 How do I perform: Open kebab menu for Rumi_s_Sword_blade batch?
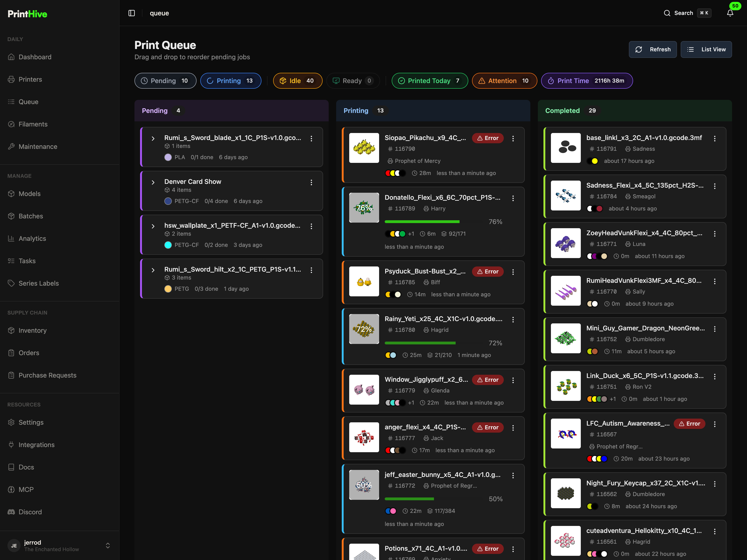[x=311, y=138]
